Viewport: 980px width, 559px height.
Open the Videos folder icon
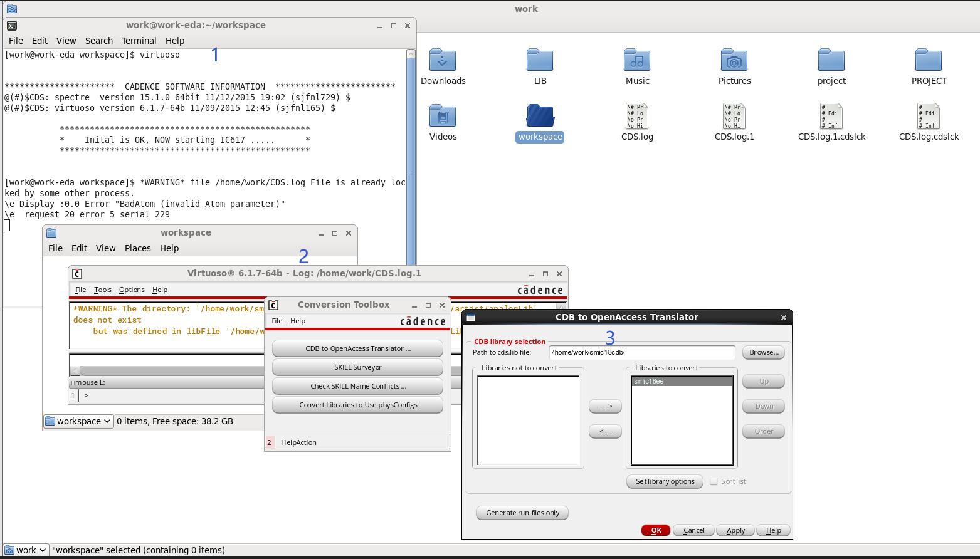point(443,116)
